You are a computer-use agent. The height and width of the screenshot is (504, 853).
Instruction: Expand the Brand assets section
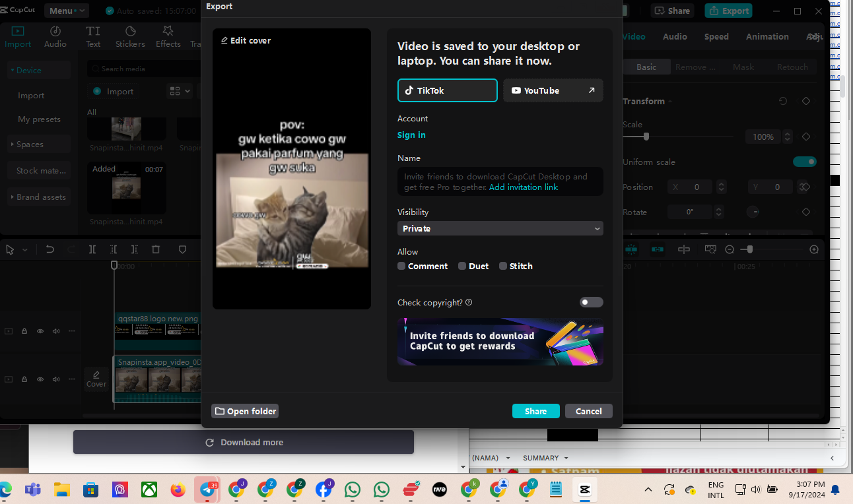[38, 197]
